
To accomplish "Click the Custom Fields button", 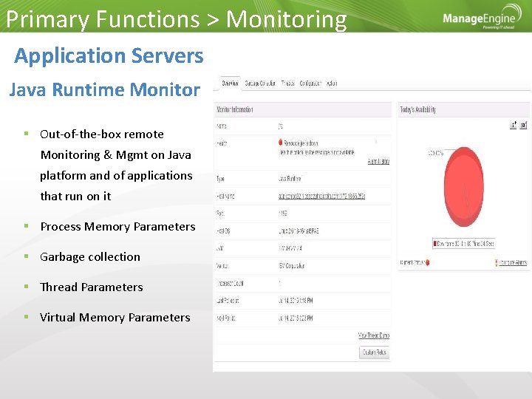I will [x=374, y=352].
